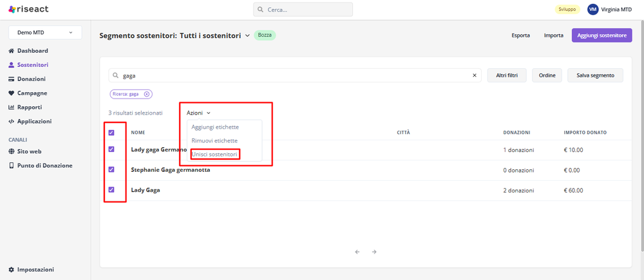Open Impostazioni gear icon
This screenshot has width=644, height=280.
click(x=12, y=270)
